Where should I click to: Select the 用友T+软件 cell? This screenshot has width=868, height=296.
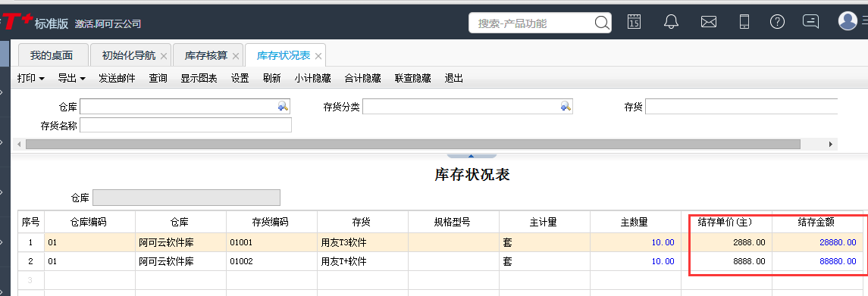[x=362, y=261]
